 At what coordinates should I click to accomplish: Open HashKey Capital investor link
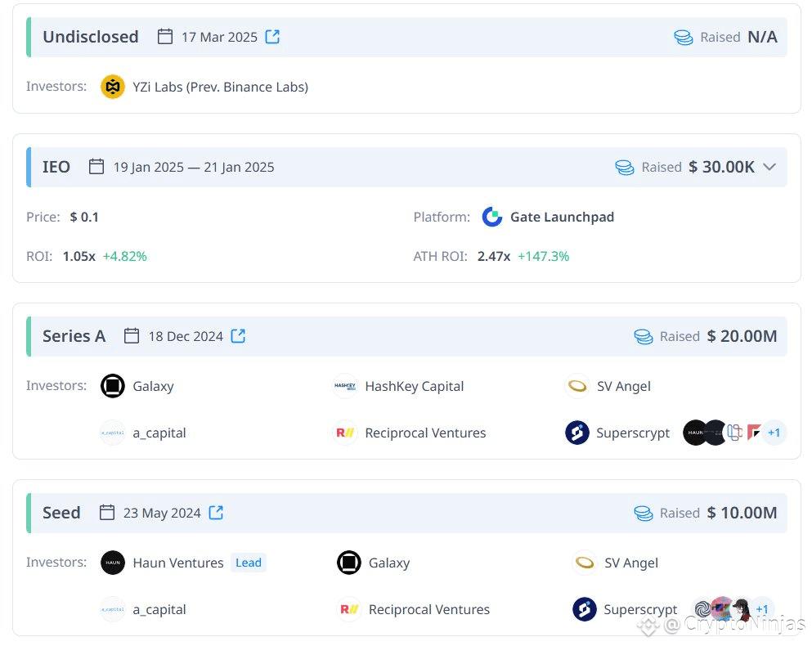coord(415,387)
